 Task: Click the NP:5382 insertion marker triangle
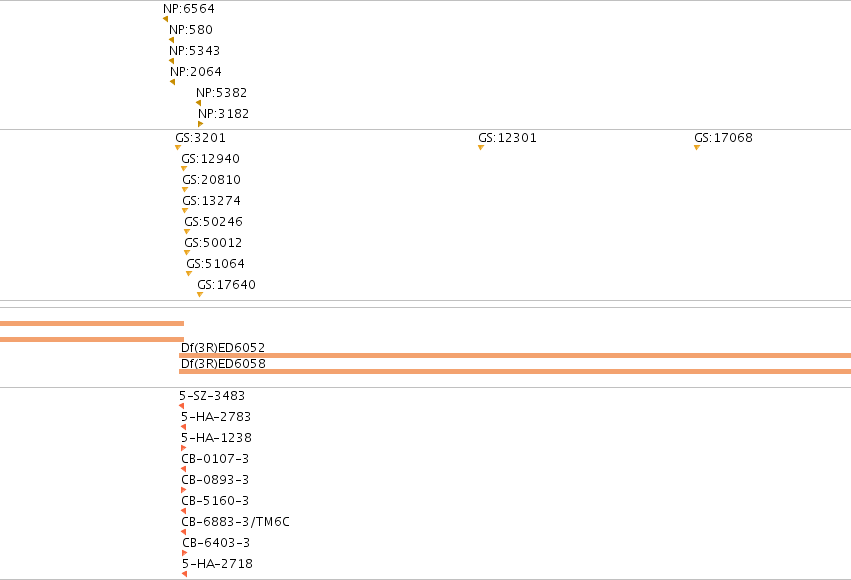tap(199, 103)
